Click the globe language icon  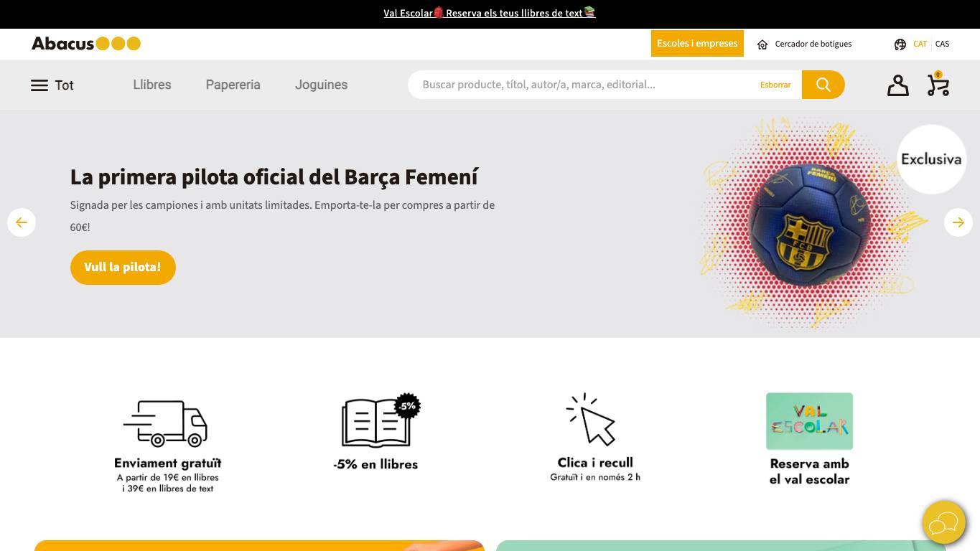pos(900,44)
